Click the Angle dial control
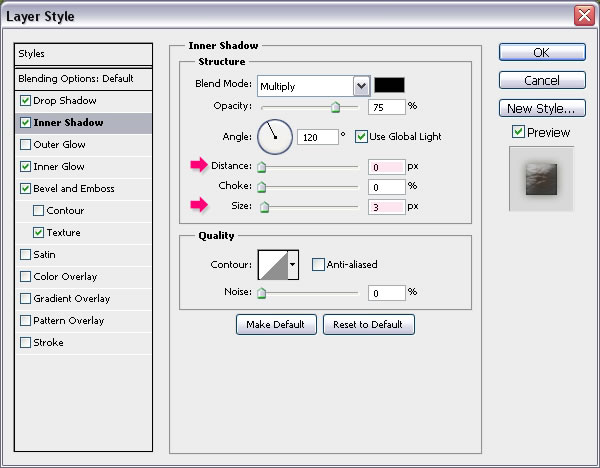 (x=275, y=137)
